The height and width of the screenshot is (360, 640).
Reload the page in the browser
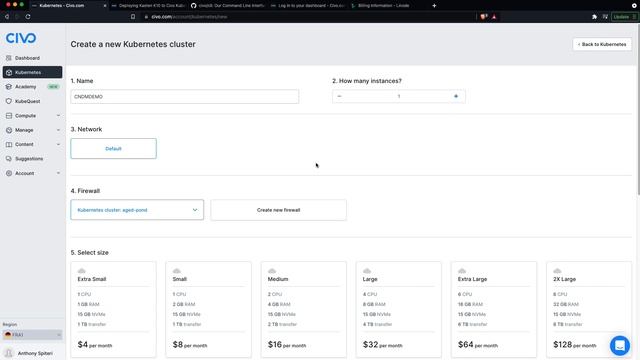tap(28, 17)
